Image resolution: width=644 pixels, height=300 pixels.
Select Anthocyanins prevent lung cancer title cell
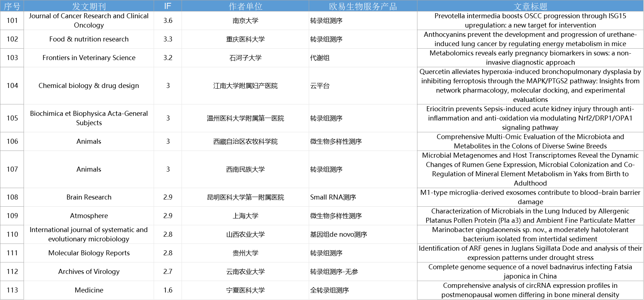530,39
